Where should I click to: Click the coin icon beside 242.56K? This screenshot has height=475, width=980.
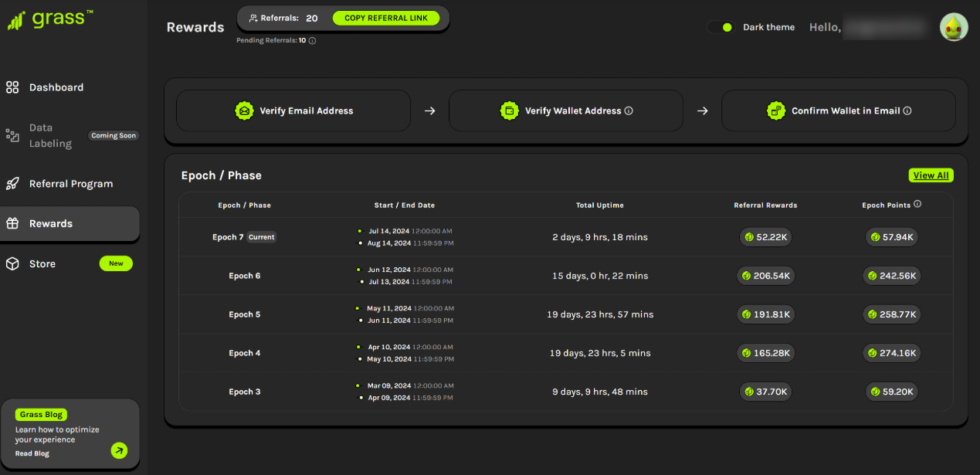pyautogui.click(x=872, y=276)
